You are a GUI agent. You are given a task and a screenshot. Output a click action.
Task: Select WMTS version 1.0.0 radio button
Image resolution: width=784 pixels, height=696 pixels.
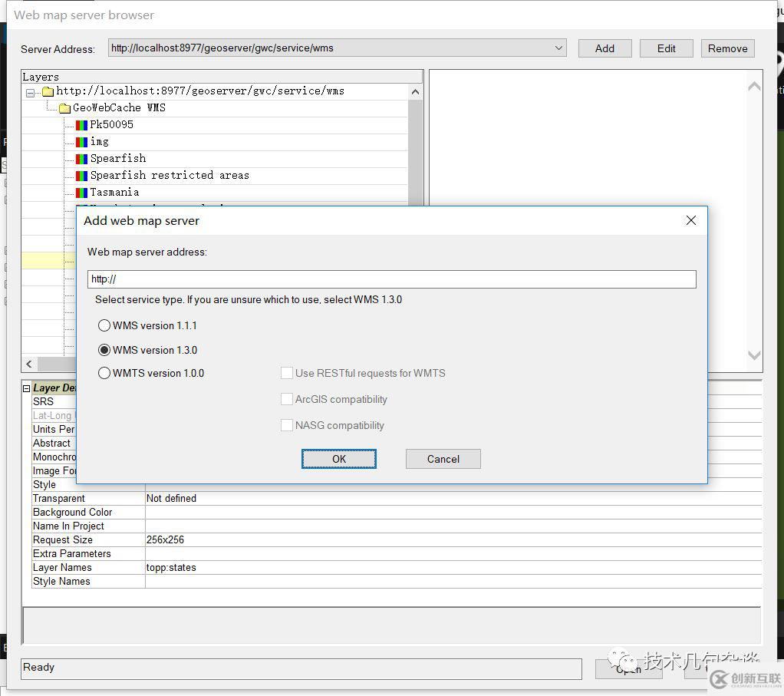104,373
